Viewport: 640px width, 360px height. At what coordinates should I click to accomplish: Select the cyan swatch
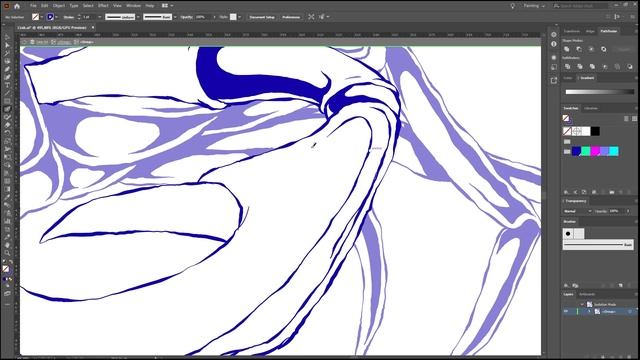point(614,151)
